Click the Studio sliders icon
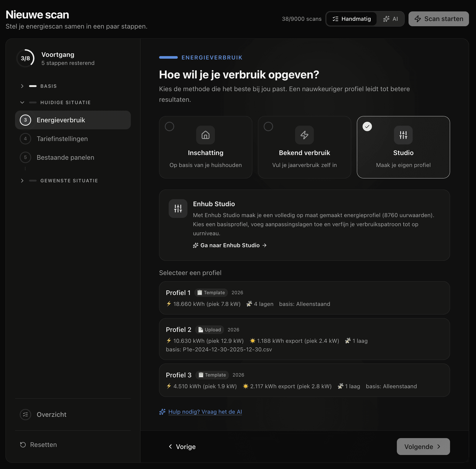The width and height of the screenshot is (476, 469). click(403, 135)
